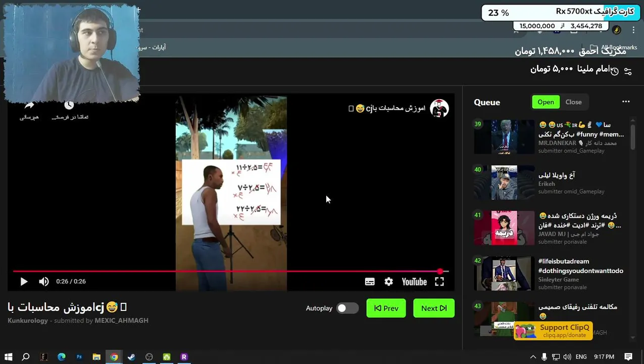Open the channel avatar on video
This screenshot has width=644, height=364.
point(439,109)
